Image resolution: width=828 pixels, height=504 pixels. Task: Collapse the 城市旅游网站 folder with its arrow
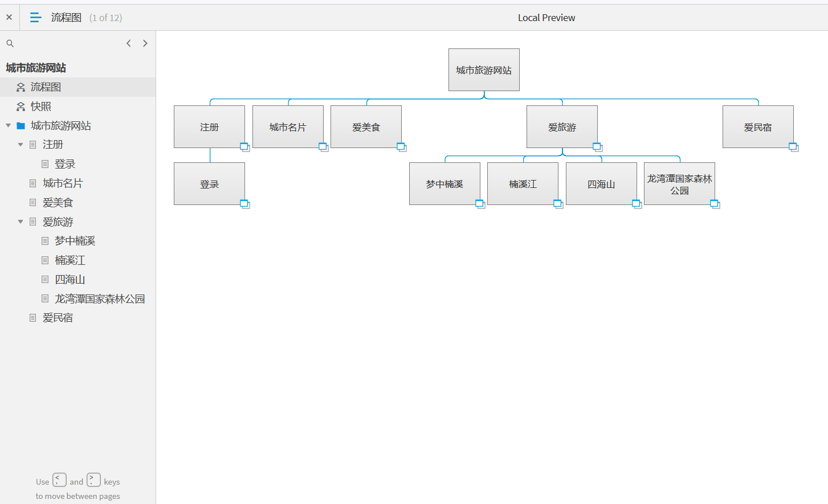[x=8, y=125]
